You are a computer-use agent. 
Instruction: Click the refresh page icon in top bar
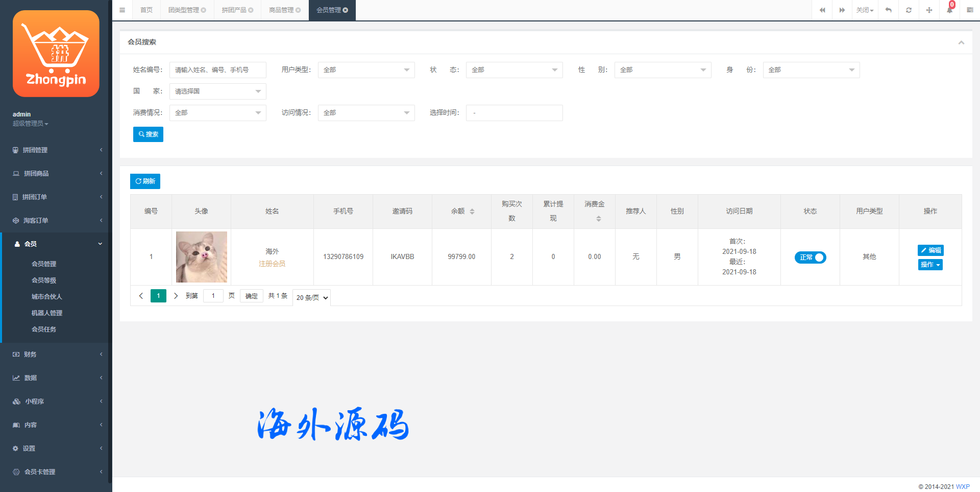[909, 10]
